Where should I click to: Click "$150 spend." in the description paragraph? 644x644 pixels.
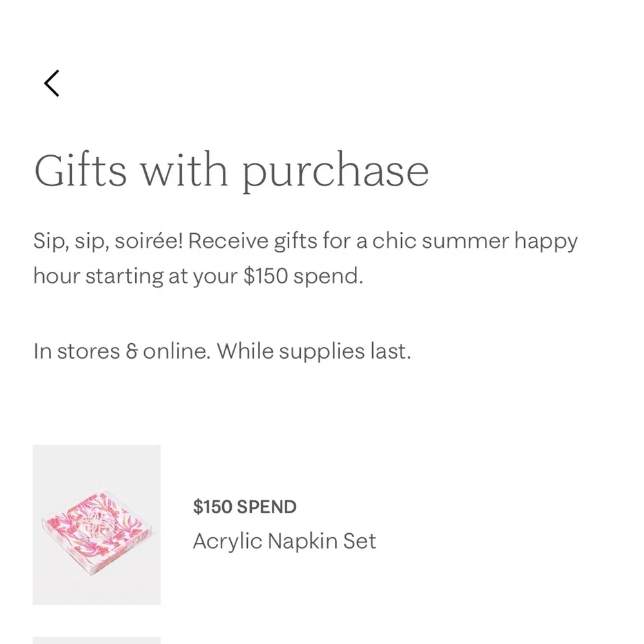click(x=303, y=276)
